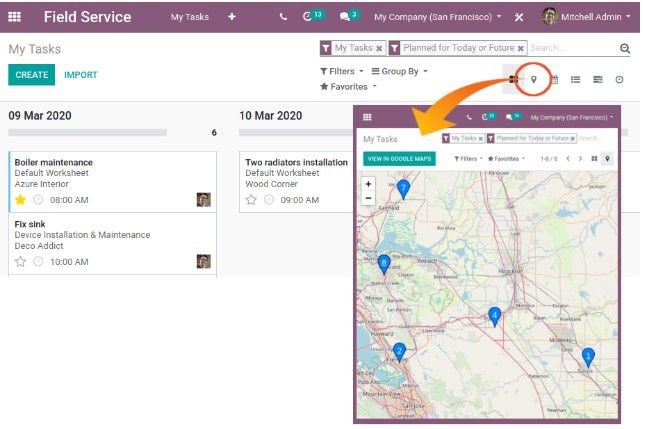The width and height of the screenshot is (645, 429).
Task: Click the IMPORT button
Action: coord(81,75)
